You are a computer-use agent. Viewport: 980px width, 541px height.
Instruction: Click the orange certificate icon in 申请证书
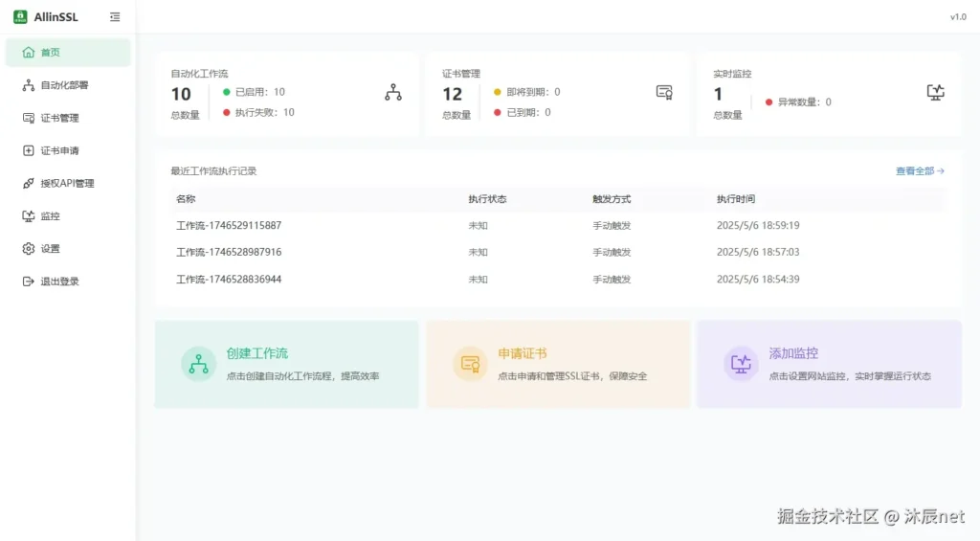click(x=470, y=364)
